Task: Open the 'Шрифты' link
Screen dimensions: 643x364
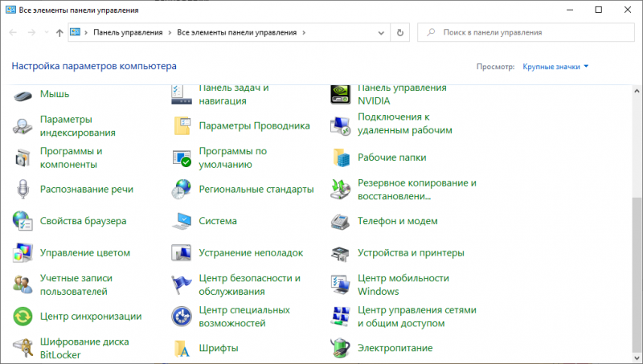Action: tap(219, 348)
